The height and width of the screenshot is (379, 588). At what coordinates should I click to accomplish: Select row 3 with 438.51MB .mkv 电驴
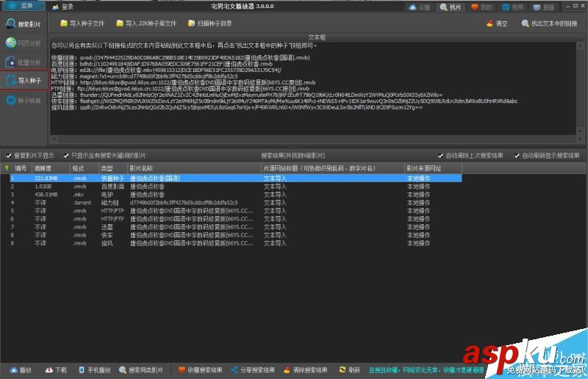point(235,195)
